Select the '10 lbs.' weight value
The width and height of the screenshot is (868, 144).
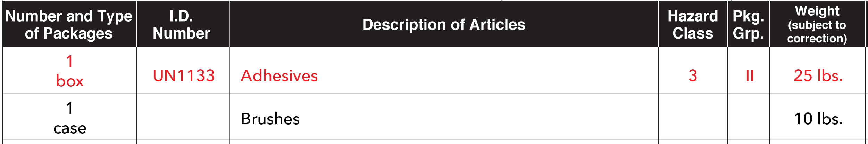click(x=818, y=119)
